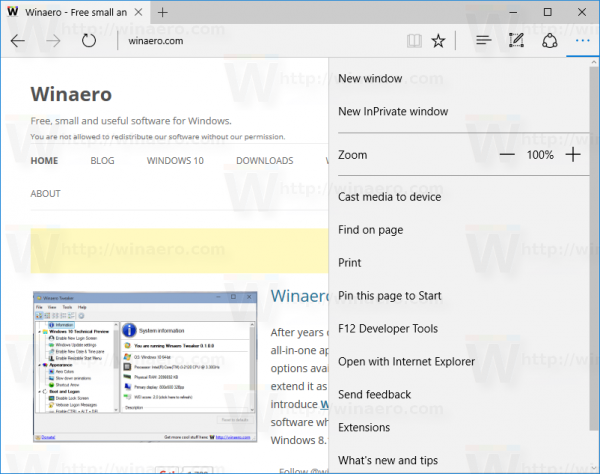Open the Winaero Tweaker screenshot thumbnail
Viewport: 600px width, 474px height.
(x=145, y=367)
